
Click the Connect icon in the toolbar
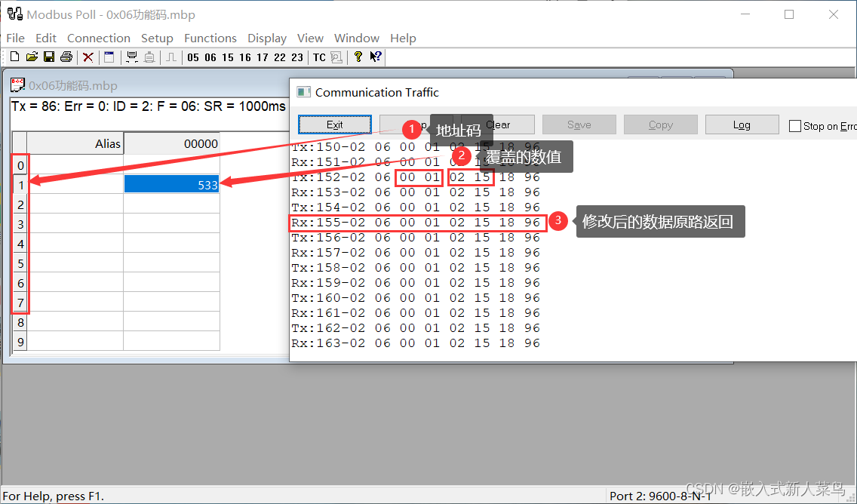click(132, 57)
